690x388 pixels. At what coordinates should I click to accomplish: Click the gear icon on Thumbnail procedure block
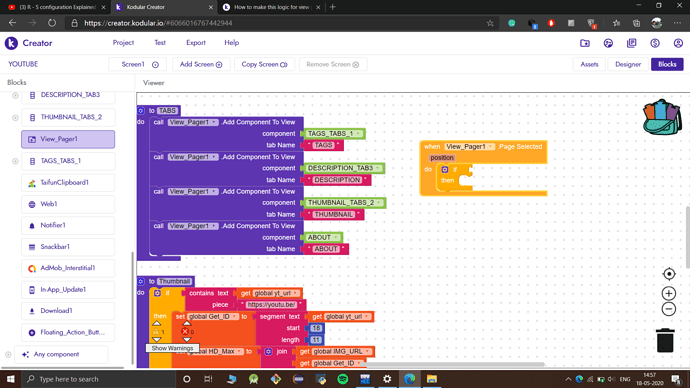[x=141, y=281]
